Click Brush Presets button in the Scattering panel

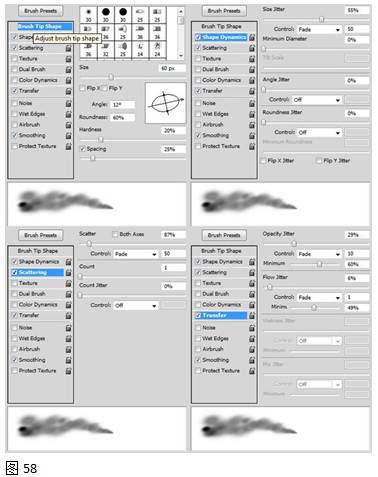coord(40,235)
